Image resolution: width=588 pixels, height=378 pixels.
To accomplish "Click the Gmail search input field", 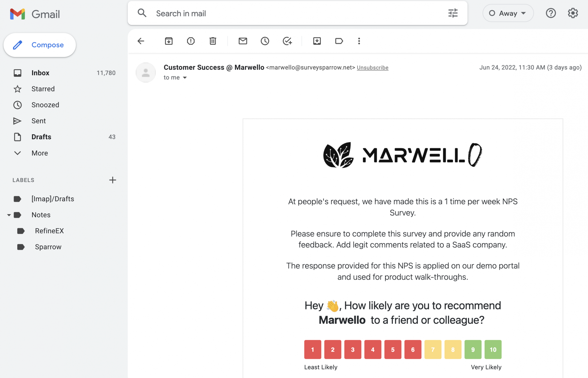I will click(298, 13).
